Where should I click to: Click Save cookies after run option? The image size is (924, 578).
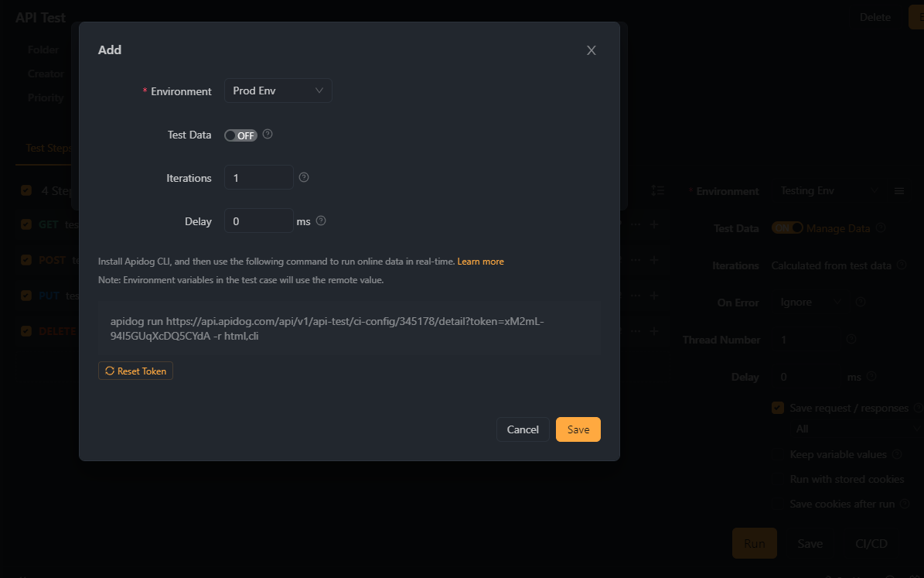click(842, 504)
